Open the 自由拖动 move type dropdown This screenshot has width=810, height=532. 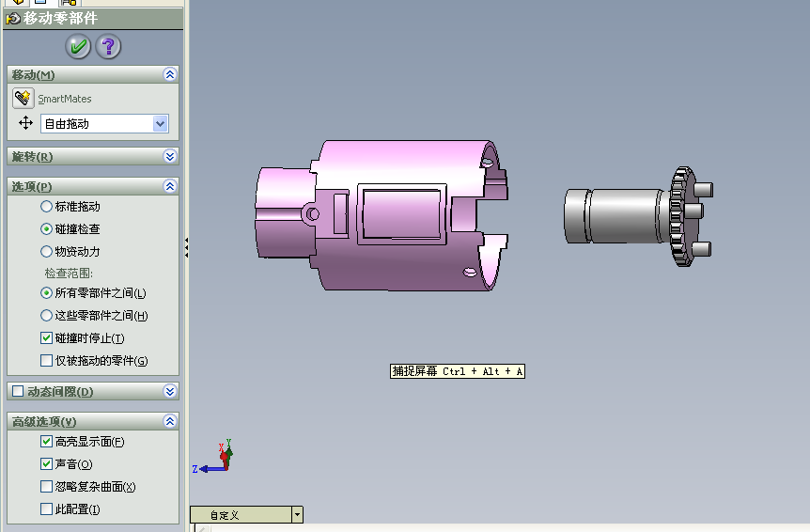coord(160,123)
